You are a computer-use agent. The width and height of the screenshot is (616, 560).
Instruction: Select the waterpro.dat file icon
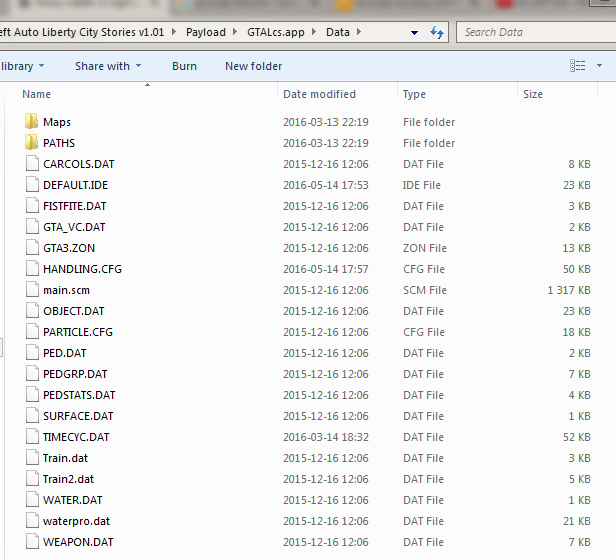coord(32,521)
